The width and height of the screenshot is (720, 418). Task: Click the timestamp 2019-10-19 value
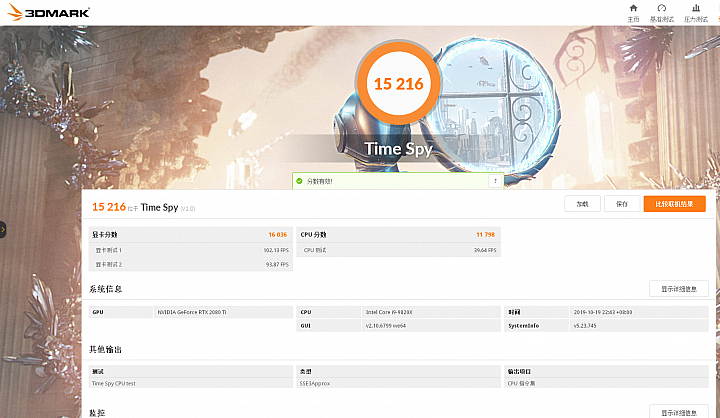pos(603,312)
